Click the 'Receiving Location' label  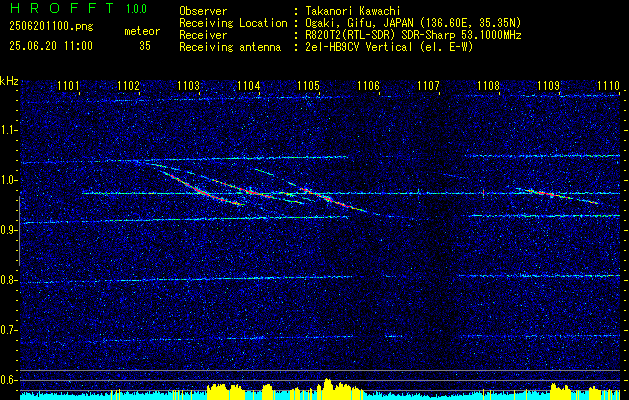click(x=233, y=23)
